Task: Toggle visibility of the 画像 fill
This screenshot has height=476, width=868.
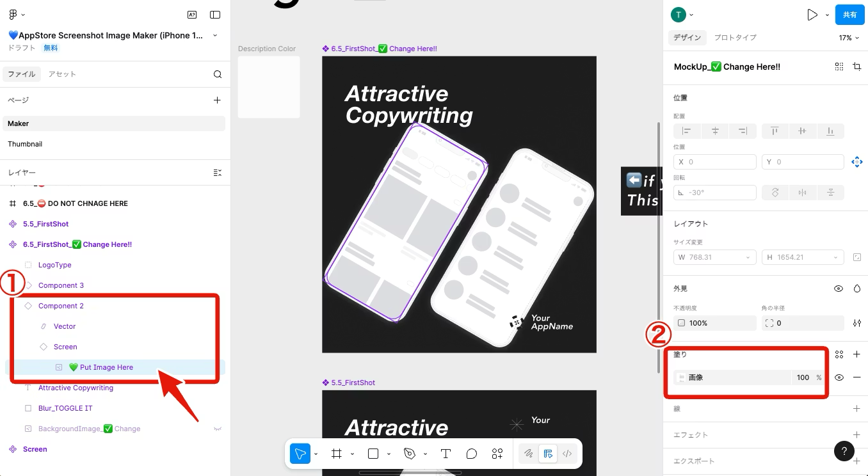Action: point(839,377)
